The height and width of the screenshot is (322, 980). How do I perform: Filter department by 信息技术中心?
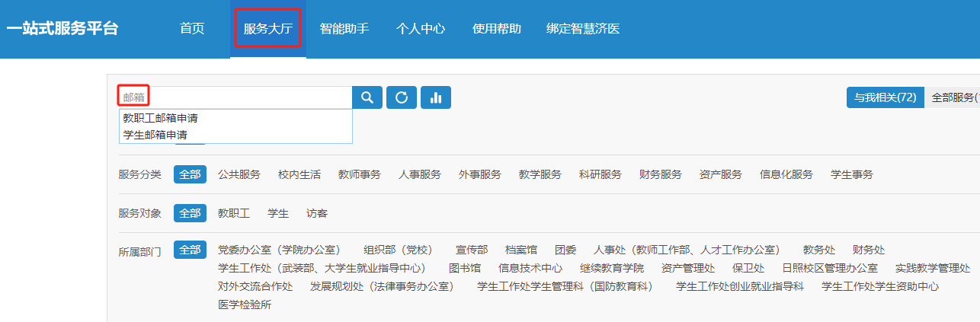[x=530, y=268]
